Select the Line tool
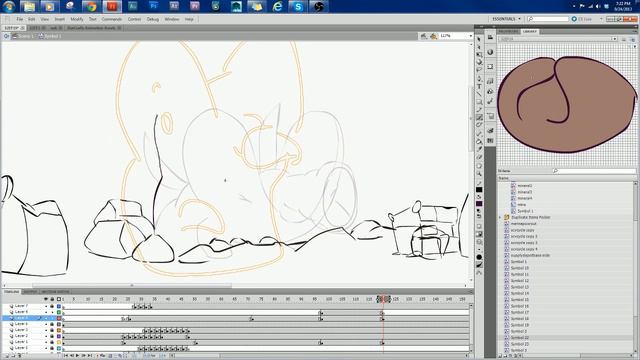The width and height of the screenshot is (640, 360). point(479,94)
